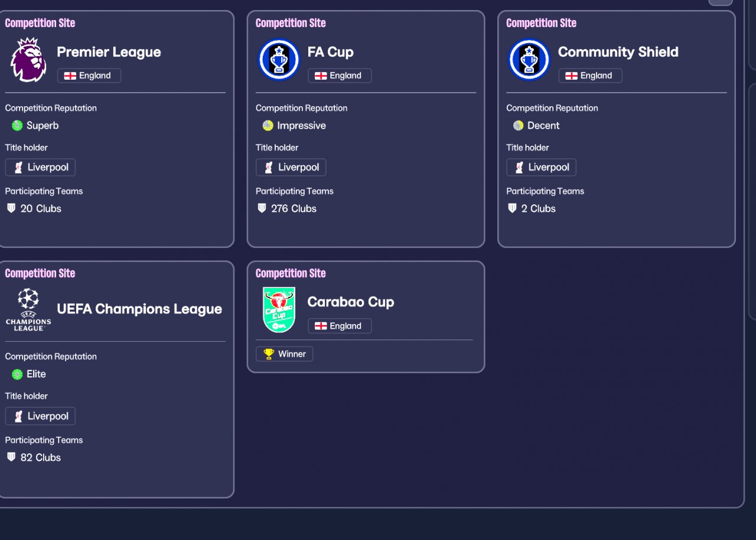
Task: Open Liverpool title holder in FA Cup card
Action: pos(291,168)
